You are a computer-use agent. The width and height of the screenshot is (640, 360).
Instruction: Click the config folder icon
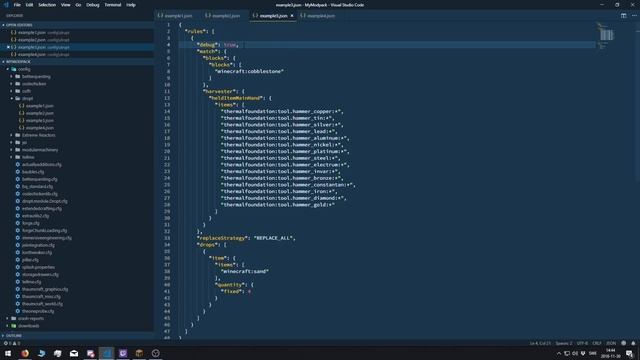tap(13, 69)
